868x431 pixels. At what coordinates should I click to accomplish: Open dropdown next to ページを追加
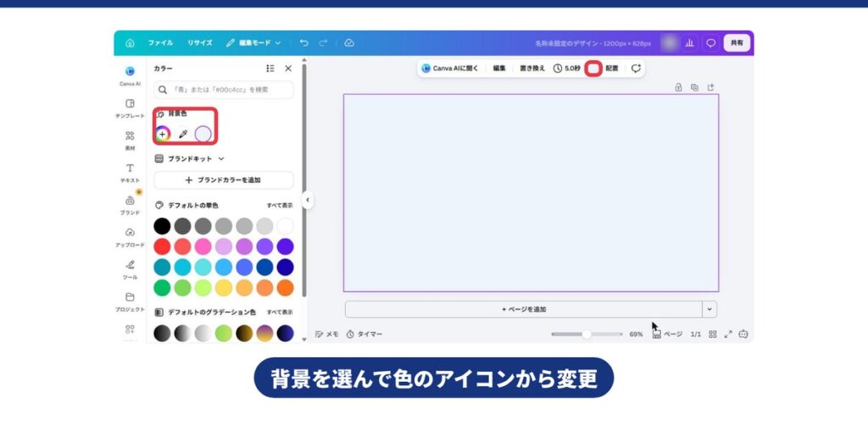coord(709,309)
